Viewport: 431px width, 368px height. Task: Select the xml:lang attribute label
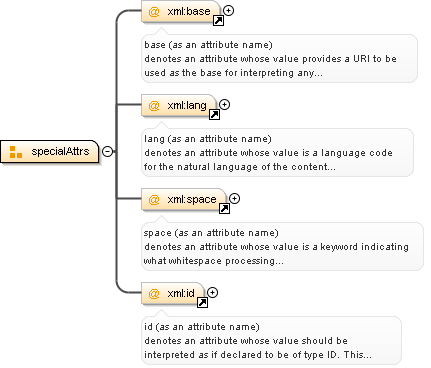[187, 105]
